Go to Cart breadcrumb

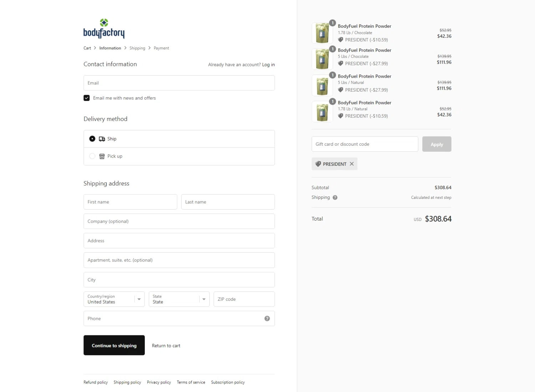87,48
